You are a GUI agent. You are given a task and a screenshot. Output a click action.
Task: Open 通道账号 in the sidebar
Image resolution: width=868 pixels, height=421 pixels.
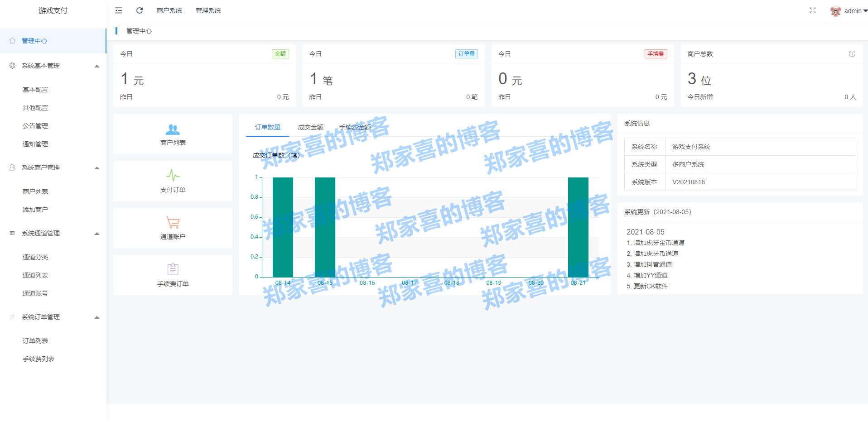(x=35, y=293)
